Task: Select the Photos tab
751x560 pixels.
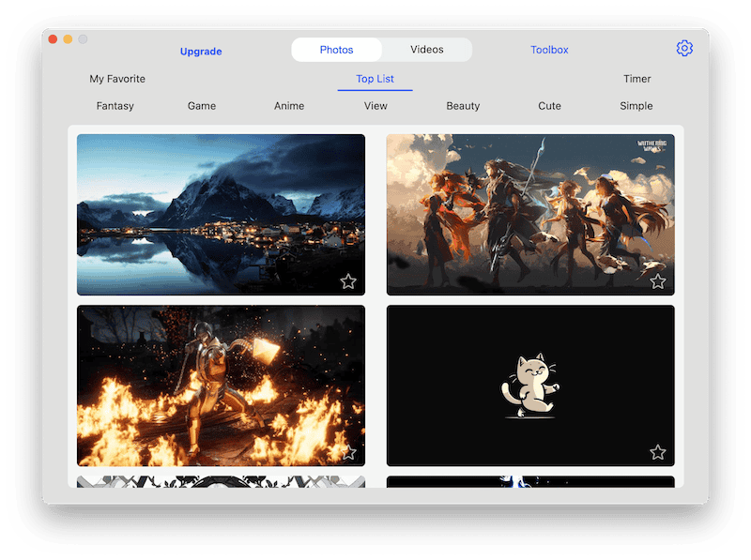Action: coord(336,50)
